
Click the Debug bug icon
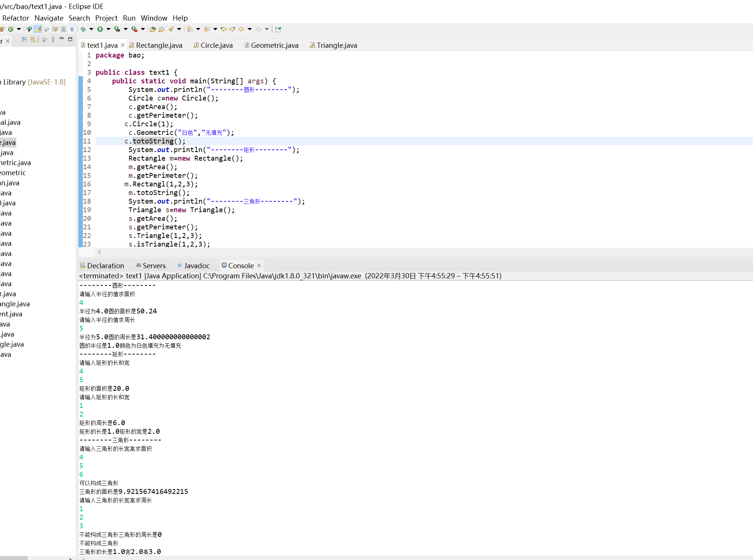(83, 29)
